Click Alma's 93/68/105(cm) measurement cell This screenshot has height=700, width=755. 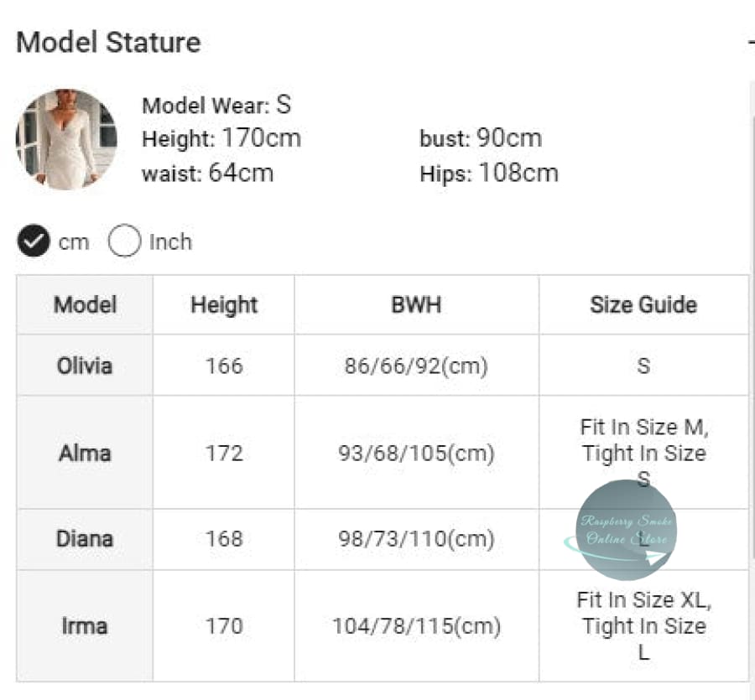416,453
